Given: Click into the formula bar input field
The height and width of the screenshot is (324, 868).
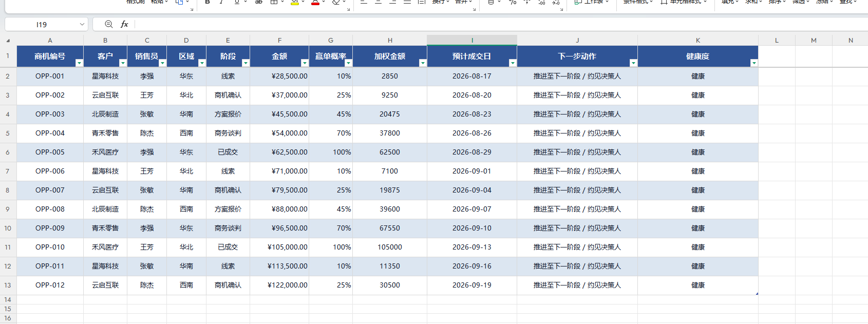Looking at the screenshot, I should [x=501, y=24].
